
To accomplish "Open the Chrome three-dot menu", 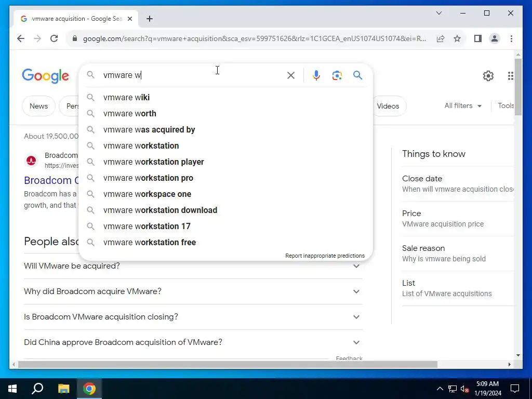I will pyautogui.click(x=511, y=38).
